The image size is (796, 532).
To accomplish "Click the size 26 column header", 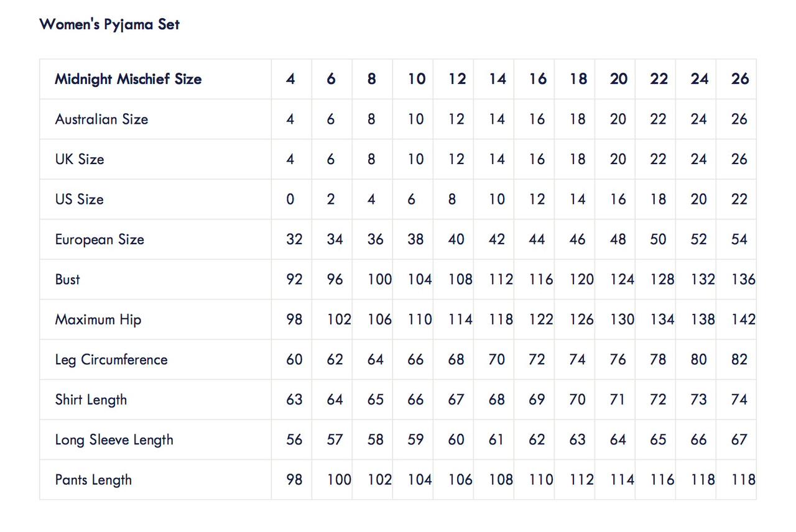I will [740, 79].
